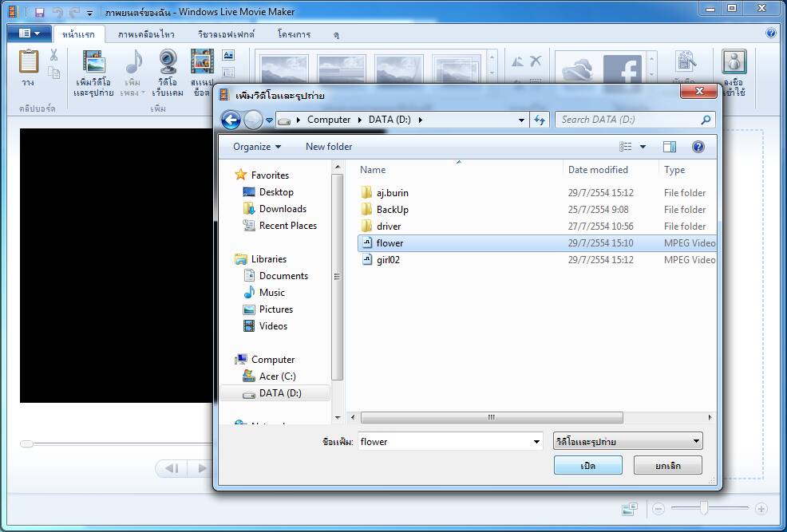Viewport: 787px width, 532px height.
Task: Open the Organize dropdown menu
Action: point(256,147)
